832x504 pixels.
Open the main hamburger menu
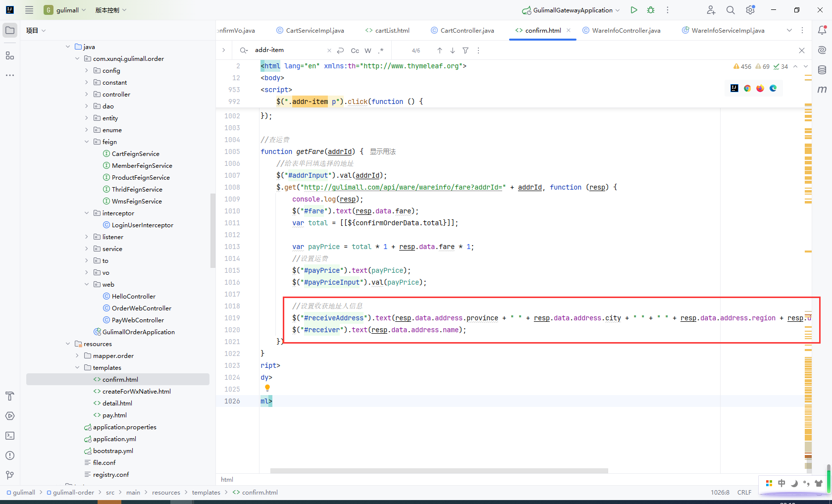point(29,10)
